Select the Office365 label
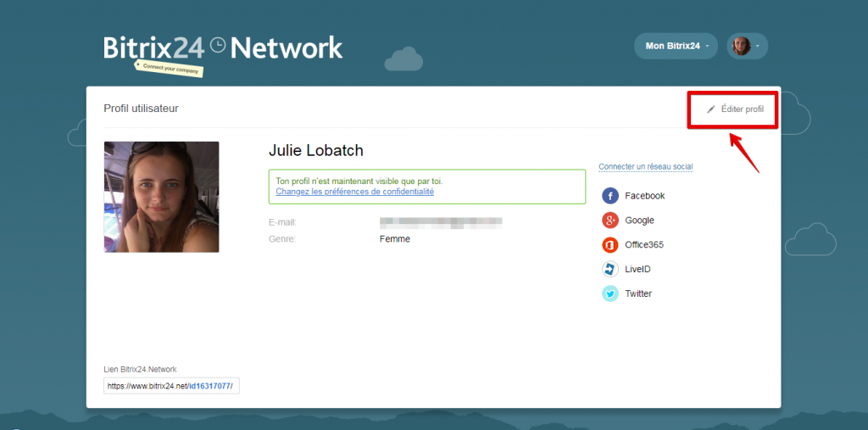Image resolution: width=868 pixels, height=430 pixels. point(644,244)
